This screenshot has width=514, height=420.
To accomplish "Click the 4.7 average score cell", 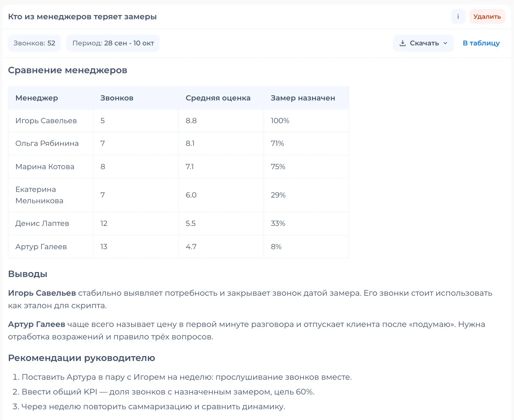I will [221, 247].
